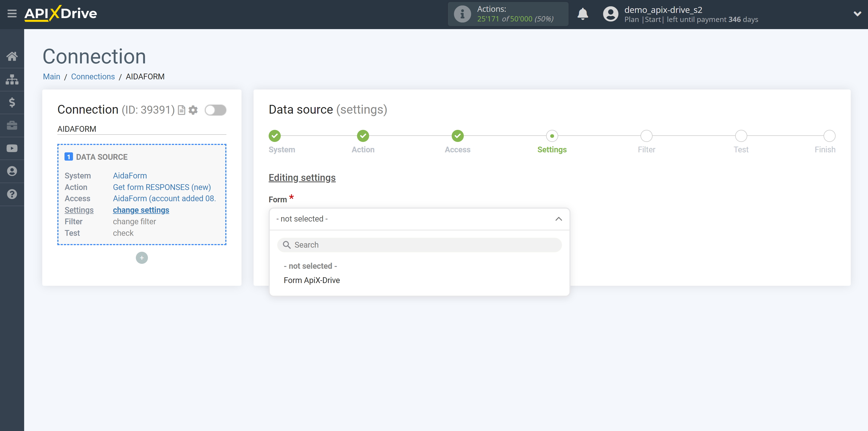Click the connections/diagram icon in sidebar

12,79
